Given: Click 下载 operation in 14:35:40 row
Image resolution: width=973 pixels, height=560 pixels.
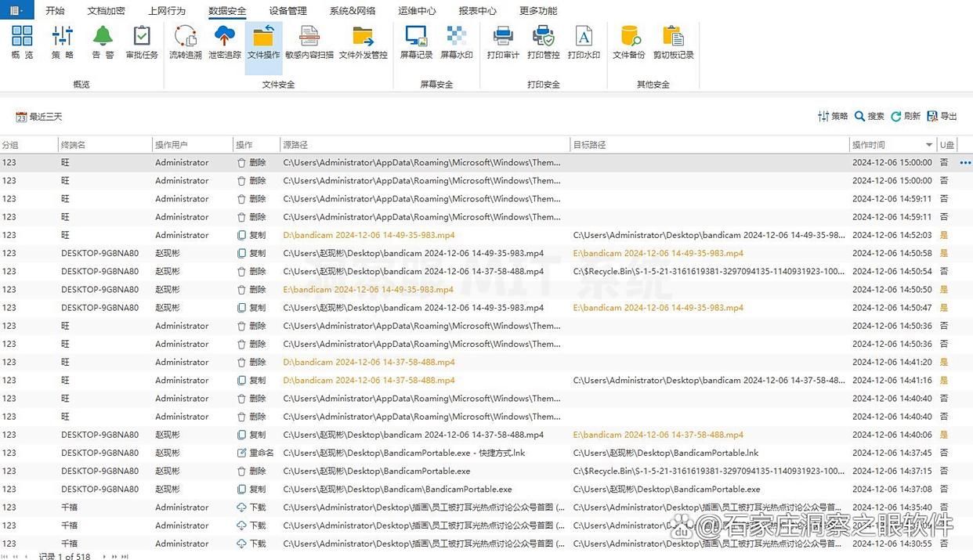Looking at the screenshot, I should [x=251, y=507].
